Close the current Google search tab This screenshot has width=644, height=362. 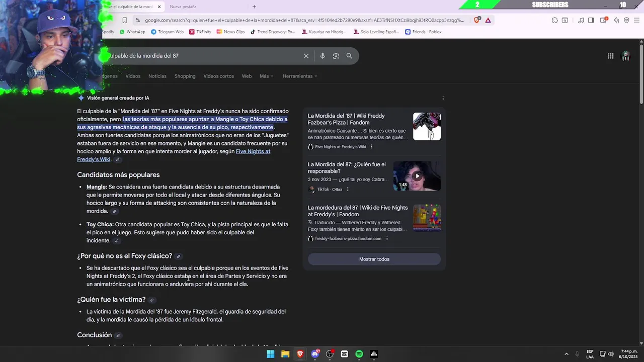[x=159, y=7]
